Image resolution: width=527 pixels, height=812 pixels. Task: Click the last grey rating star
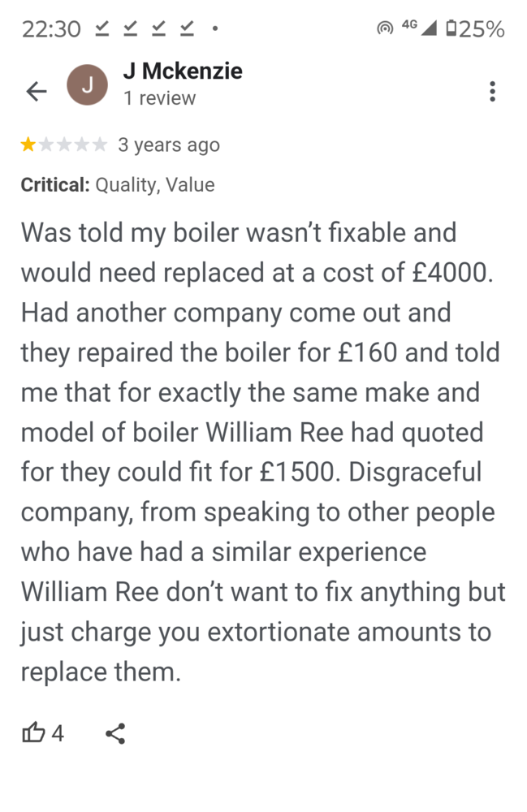click(99, 145)
